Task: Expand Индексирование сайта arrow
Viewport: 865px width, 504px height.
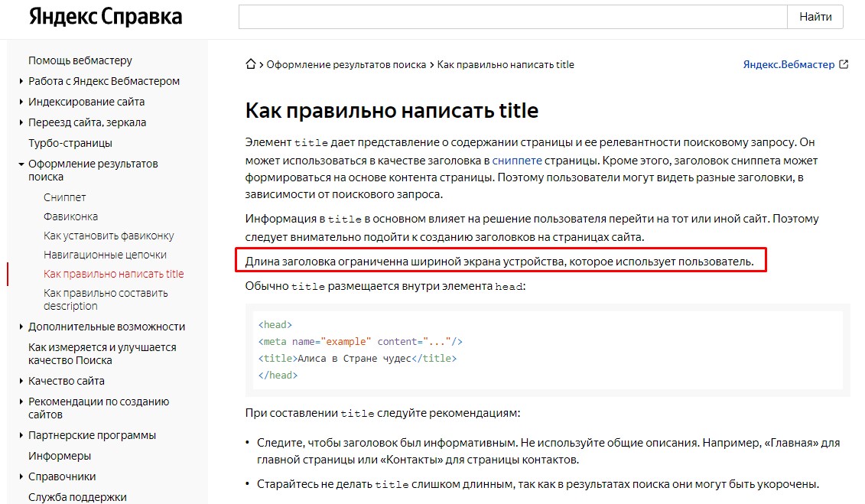Action: 21,102
